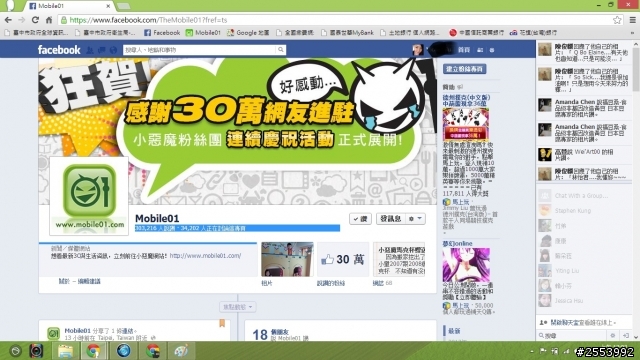Toggle the 讚 liked button on Mobile01 page

[360, 219]
